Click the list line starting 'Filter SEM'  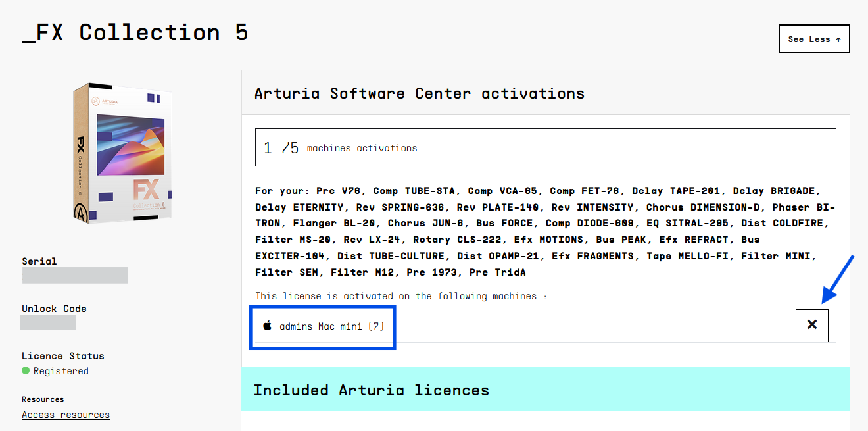coord(391,272)
